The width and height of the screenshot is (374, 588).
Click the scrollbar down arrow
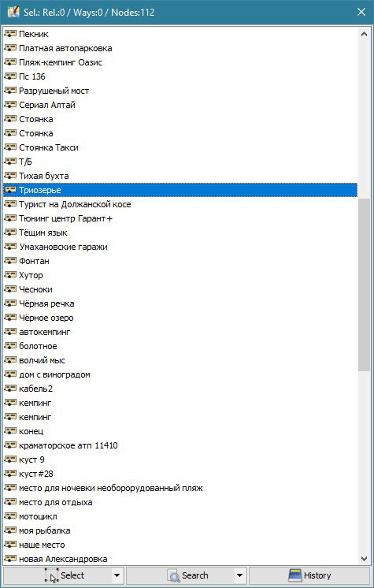(x=364, y=558)
